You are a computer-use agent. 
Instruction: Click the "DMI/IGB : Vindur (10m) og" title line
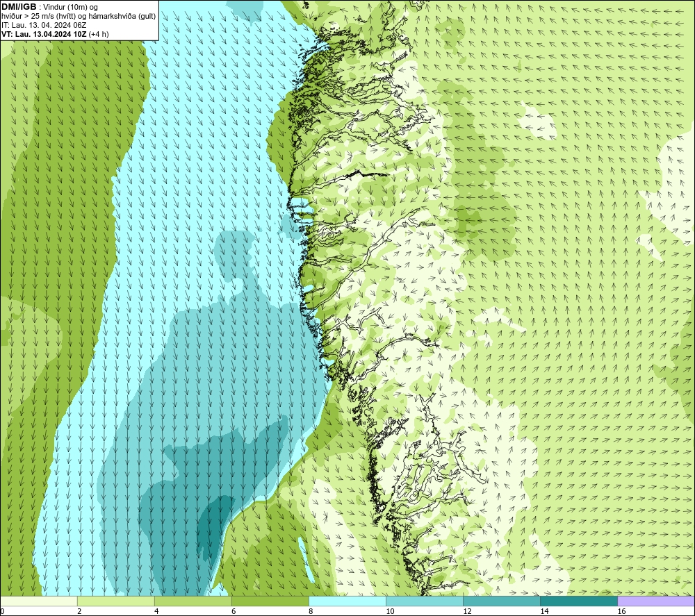pos(49,7)
